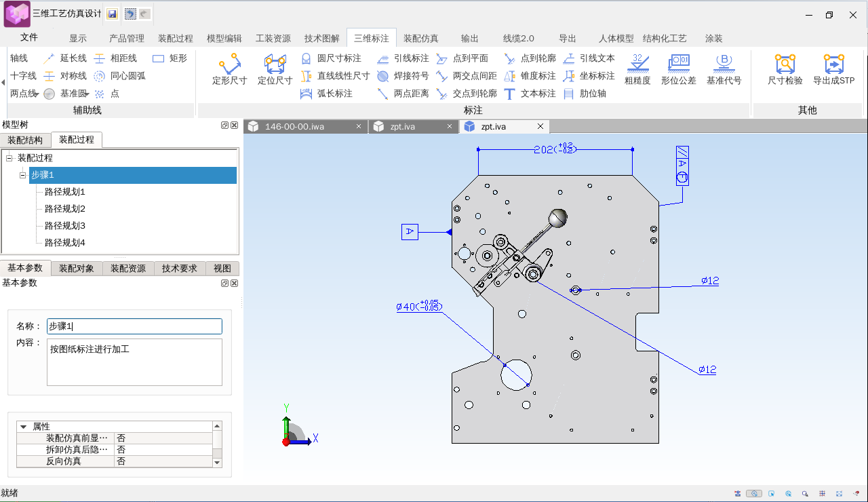This screenshot has height=502, width=868.
Task: Select the 定位尺寸 dimension tool
Action: point(275,69)
